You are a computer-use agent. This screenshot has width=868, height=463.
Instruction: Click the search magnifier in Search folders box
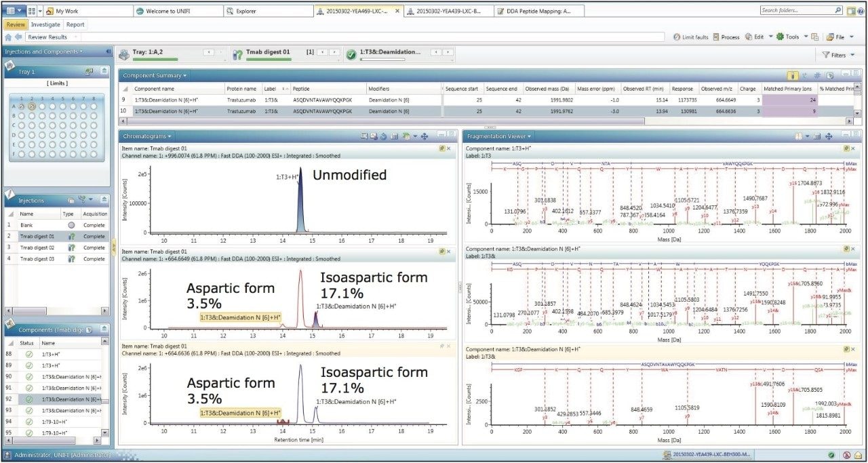point(838,10)
